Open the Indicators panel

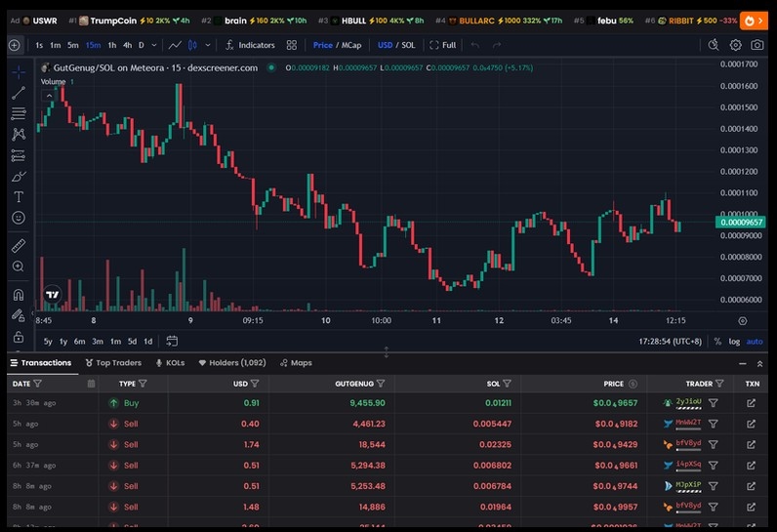(250, 45)
